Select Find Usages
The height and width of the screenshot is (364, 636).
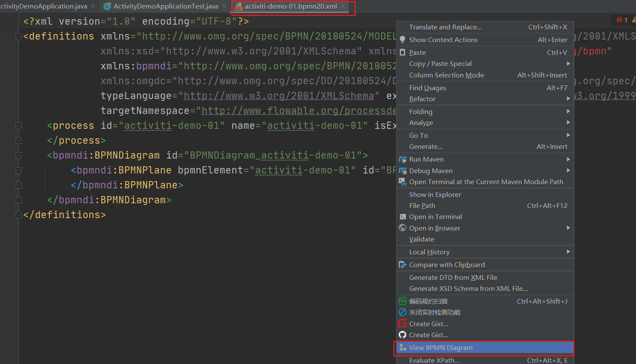485,88
